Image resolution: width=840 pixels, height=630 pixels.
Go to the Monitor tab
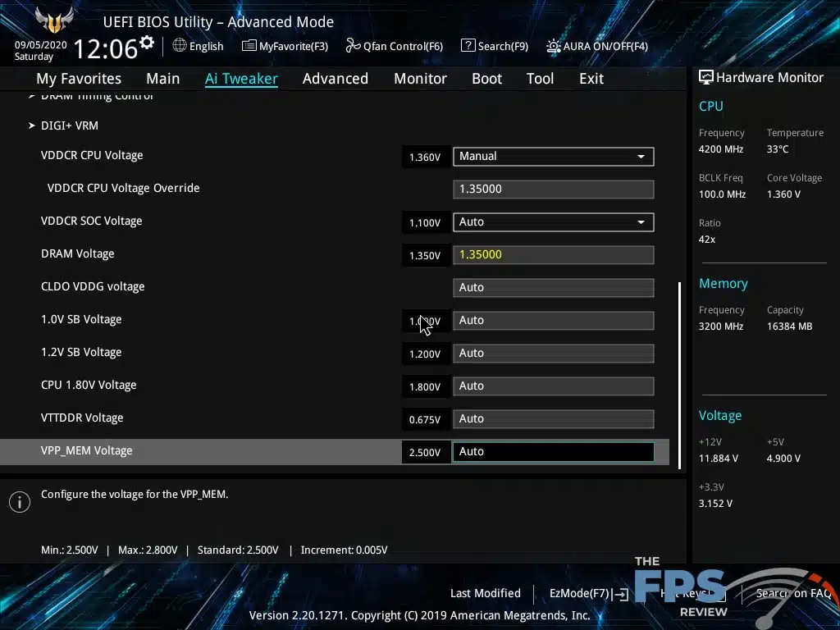coord(421,79)
